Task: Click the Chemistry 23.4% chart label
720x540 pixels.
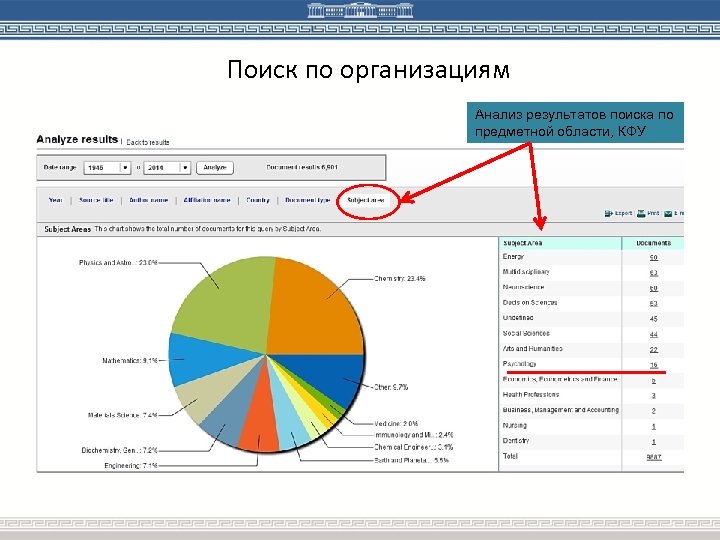Action: tap(399, 279)
